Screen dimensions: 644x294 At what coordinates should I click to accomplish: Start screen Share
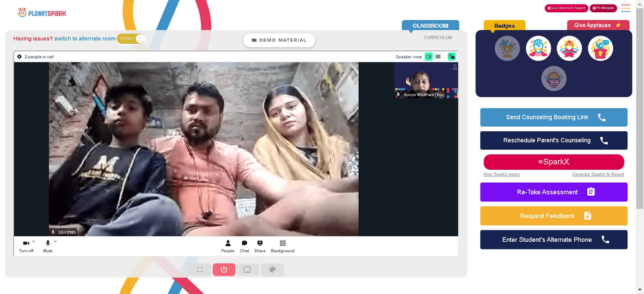point(260,246)
